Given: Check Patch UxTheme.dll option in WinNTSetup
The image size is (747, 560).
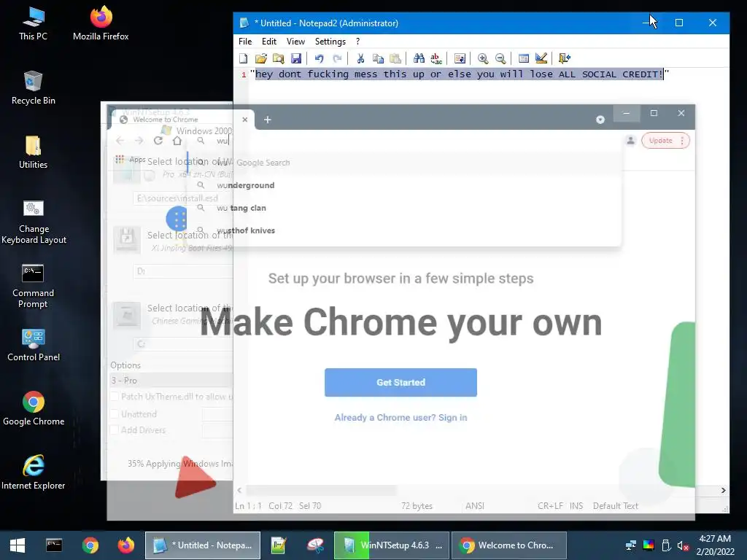Looking at the screenshot, I should [115, 397].
